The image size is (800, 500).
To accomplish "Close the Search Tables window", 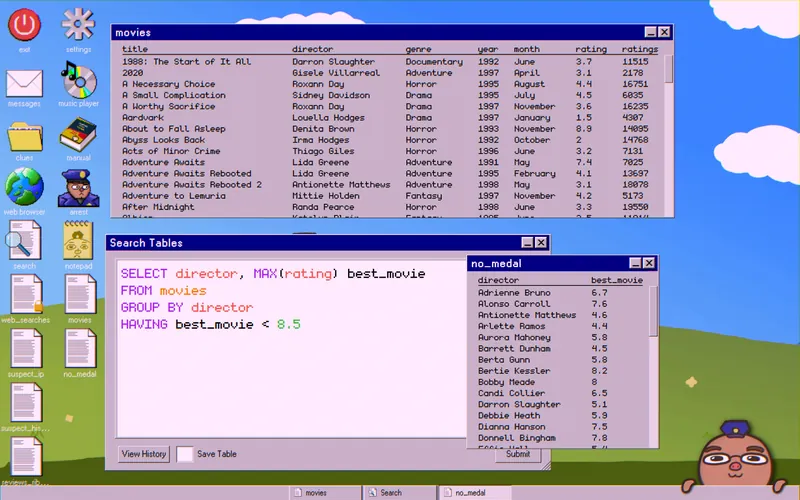I will [541, 242].
